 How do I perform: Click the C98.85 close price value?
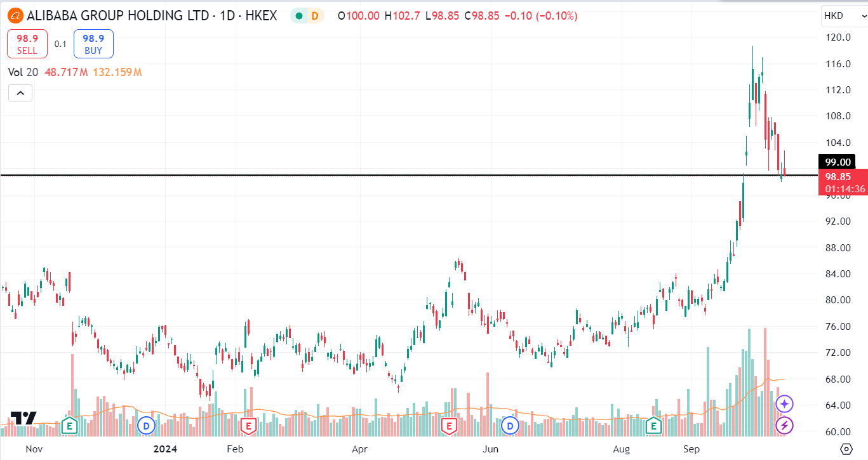coord(481,16)
